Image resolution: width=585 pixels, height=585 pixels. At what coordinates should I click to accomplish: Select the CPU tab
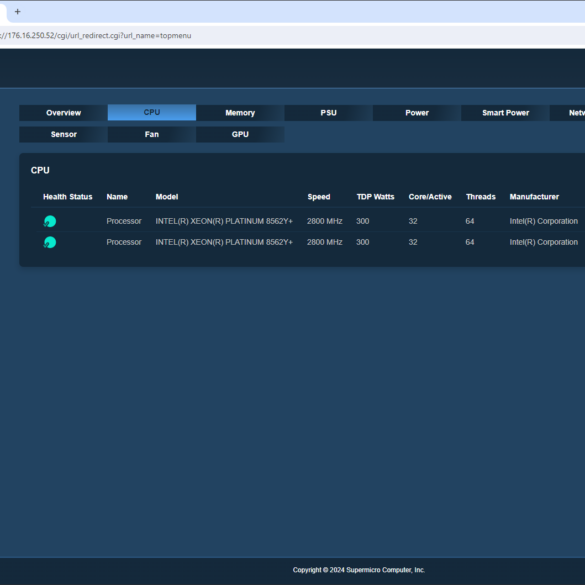(152, 112)
